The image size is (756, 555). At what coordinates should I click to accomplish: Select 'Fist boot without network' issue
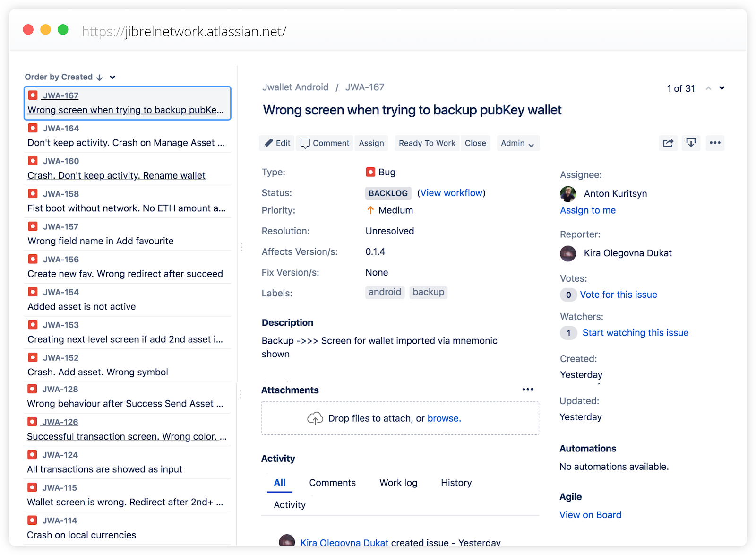[x=127, y=201]
